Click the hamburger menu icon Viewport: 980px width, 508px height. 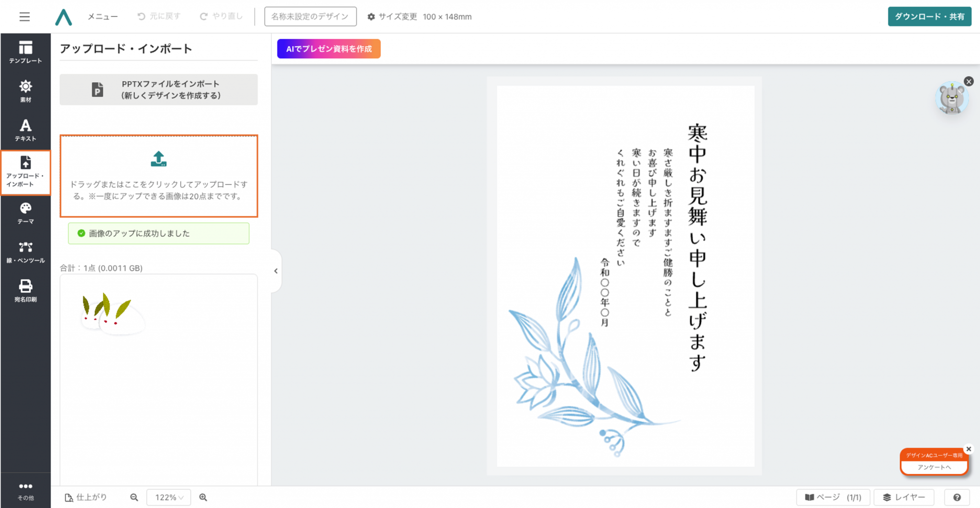click(x=24, y=17)
